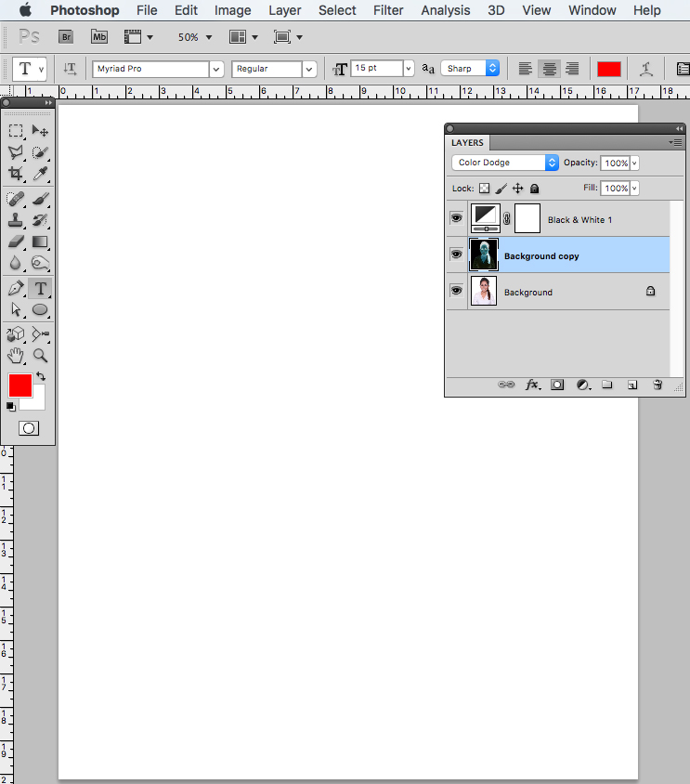Left align text
Image resolution: width=690 pixels, height=784 pixels.
tap(525, 69)
